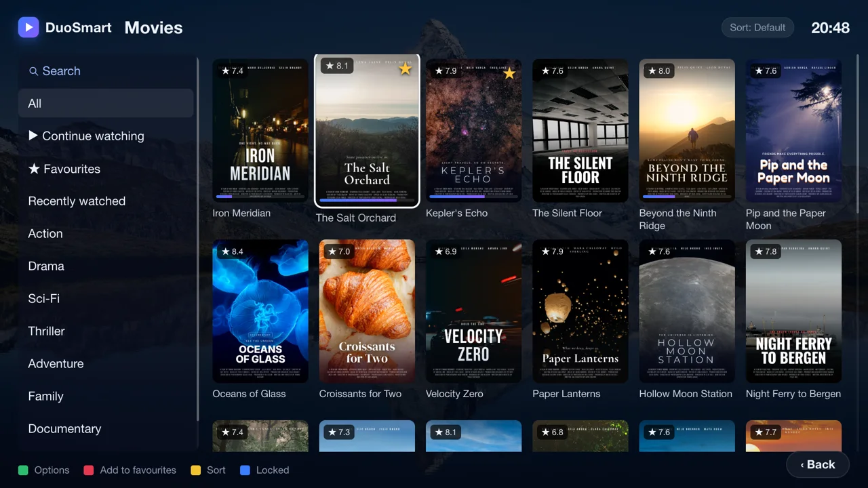This screenshot has width=868, height=488.
Task: Click the 8.4 rating badge on Oceans of Glass
Action: (x=232, y=251)
